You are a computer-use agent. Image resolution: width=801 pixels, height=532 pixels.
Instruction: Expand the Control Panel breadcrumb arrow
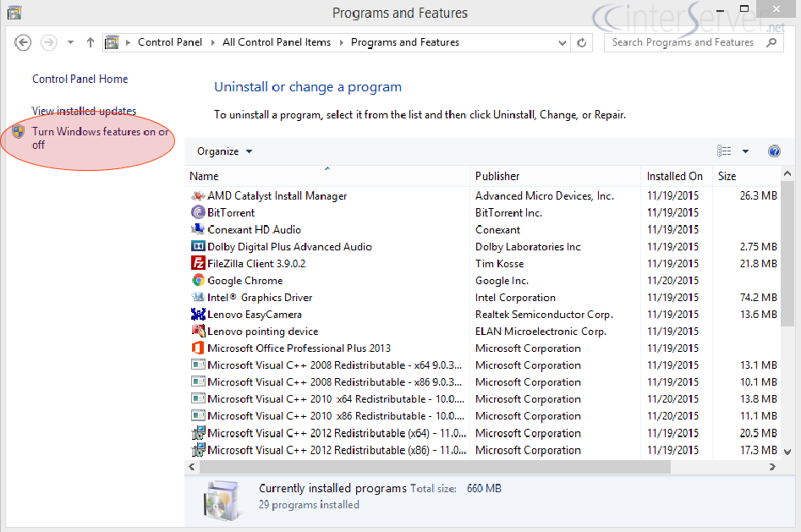213,42
